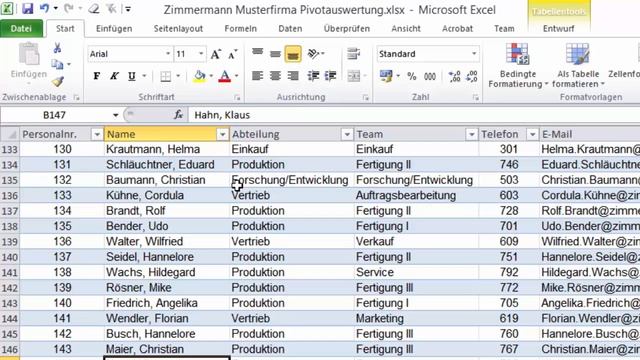
Task: Align cell content to top
Action: pos(258,53)
